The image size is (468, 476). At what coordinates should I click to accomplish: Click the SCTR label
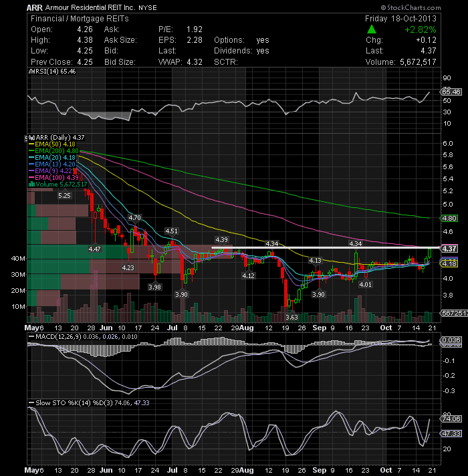pos(225,62)
